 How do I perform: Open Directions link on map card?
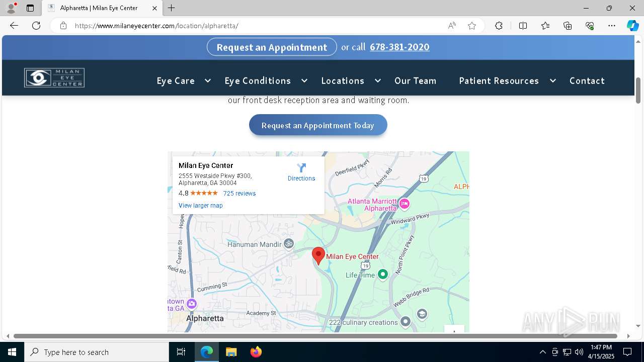pos(301,178)
